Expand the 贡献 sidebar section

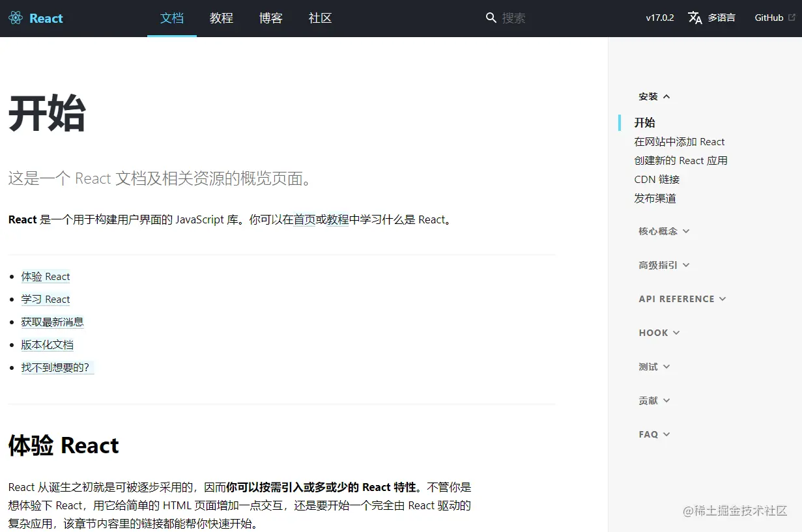coord(654,400)
